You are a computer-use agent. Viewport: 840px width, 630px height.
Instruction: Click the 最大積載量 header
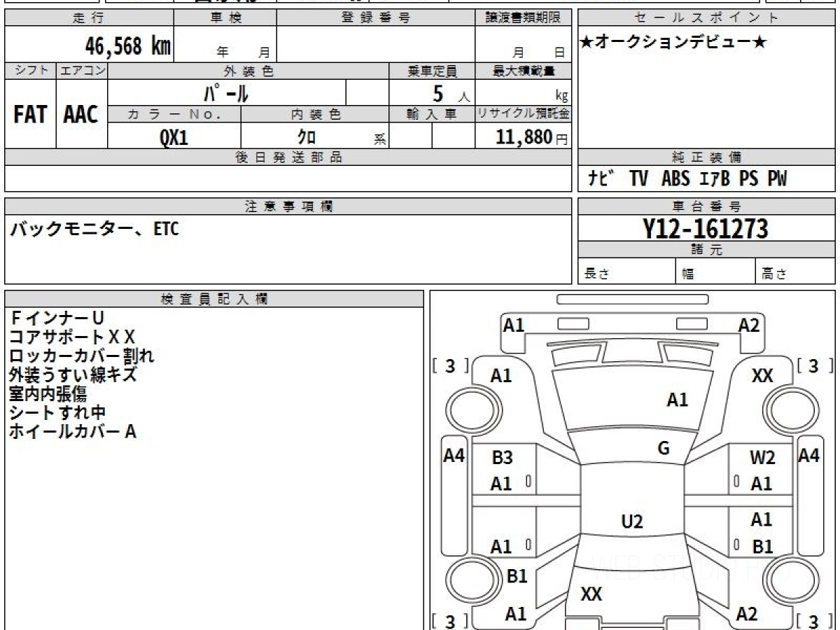[x=524, y=71]
